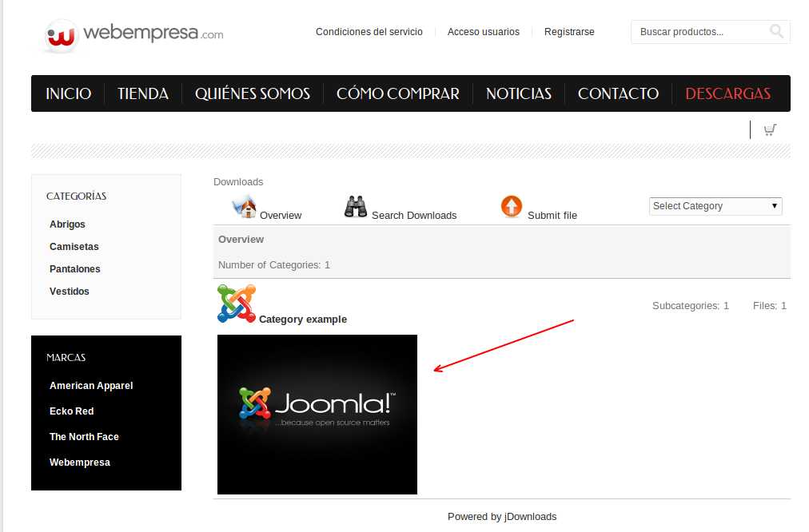Screen dimensions: 809x532
Task: Select Pantalones category
Action: coord(75,269)
